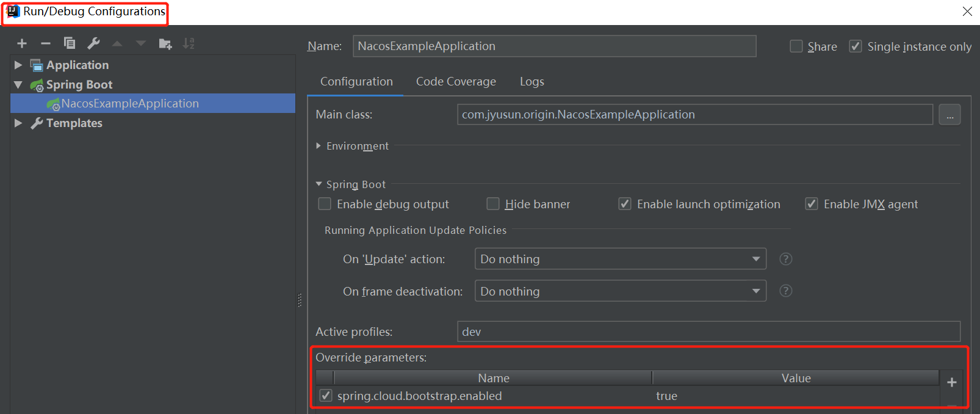Sort configurations alphabetically

point(189,43)
